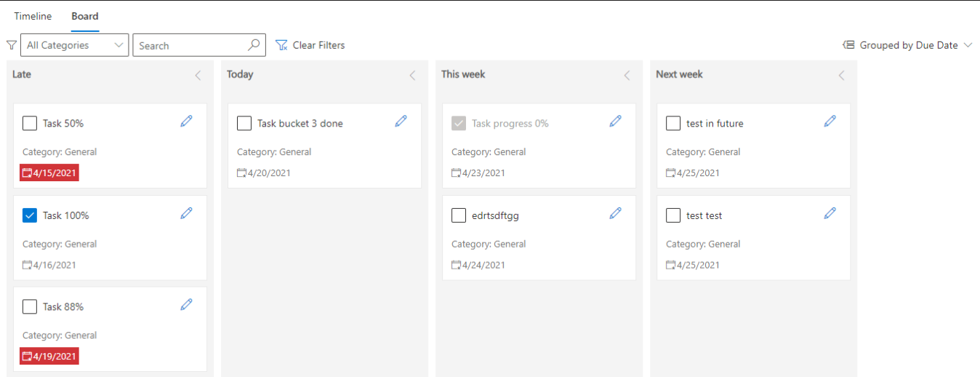The width and height of the screenshot is (980, 377).
Task: Edit the edrtsdftgg task card
Action: click(616, 213)
